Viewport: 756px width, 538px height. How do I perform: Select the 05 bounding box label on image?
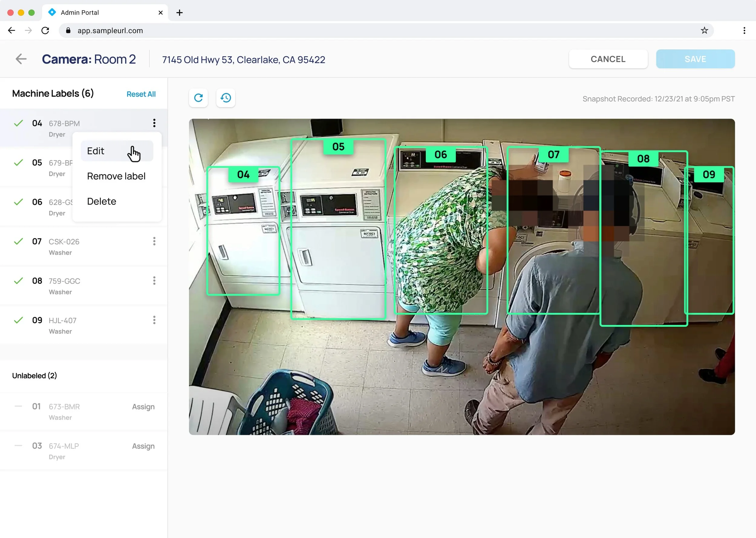[338, 147]
